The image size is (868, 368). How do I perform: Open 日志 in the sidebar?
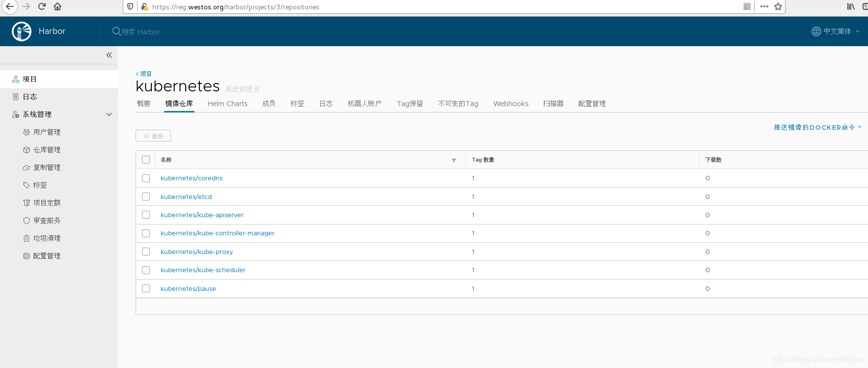pyautogui.click(x=59, y=97)
